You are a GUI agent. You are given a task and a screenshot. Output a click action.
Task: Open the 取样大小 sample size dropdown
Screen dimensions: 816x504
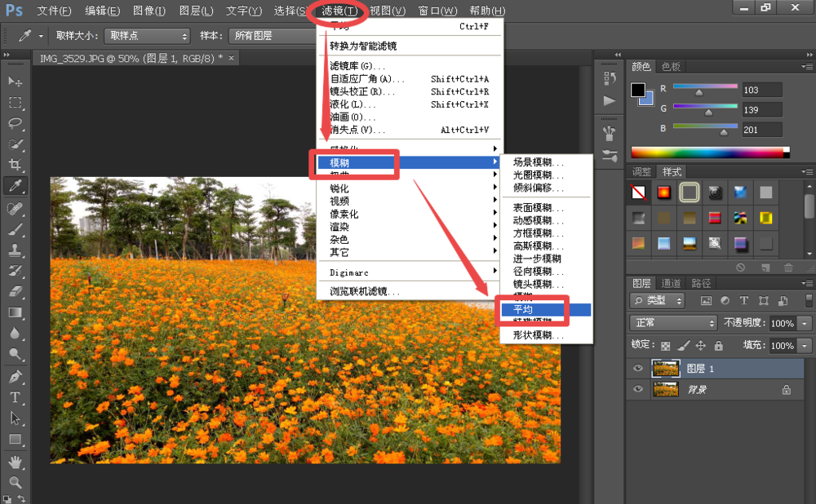[145, 36]
